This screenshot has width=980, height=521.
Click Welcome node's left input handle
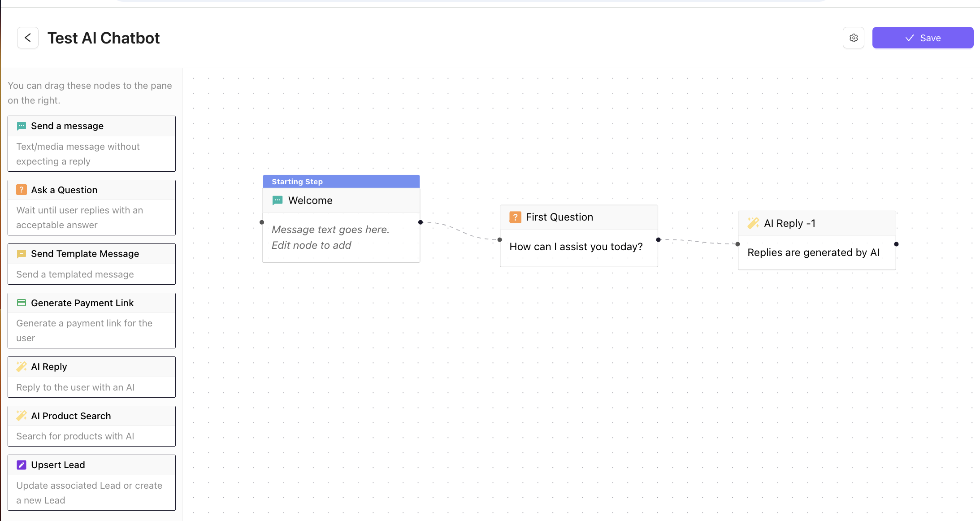(x=262, y=222)
